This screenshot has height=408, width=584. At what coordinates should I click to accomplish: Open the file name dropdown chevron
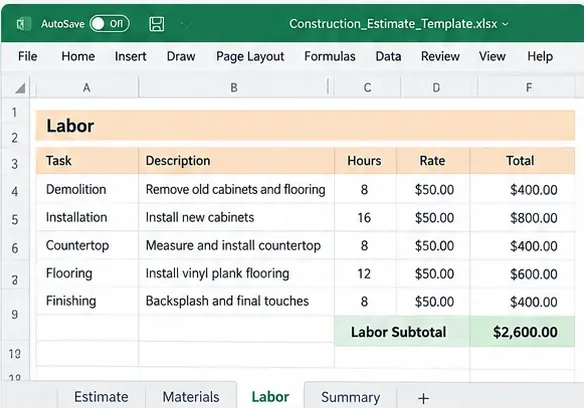pyautogui.click(x=505, y=24)
